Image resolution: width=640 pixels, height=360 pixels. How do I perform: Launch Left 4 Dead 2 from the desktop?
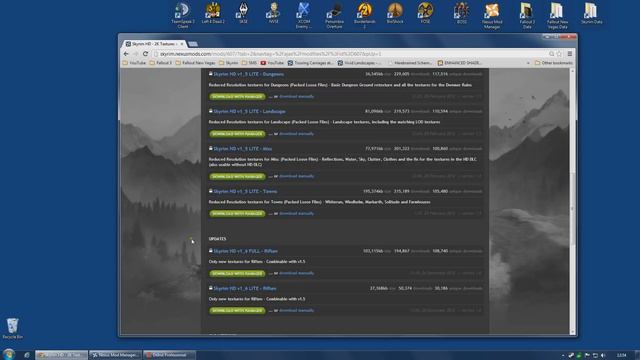coord(213,13)
